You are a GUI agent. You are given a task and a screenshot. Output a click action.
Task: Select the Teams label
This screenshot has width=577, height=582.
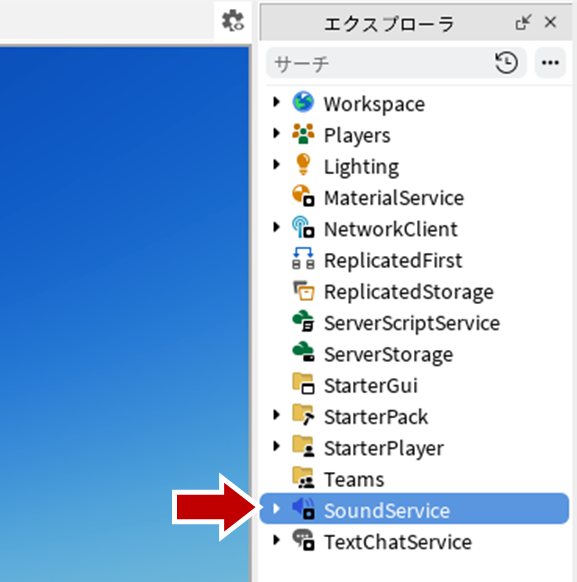coord(354,480)
